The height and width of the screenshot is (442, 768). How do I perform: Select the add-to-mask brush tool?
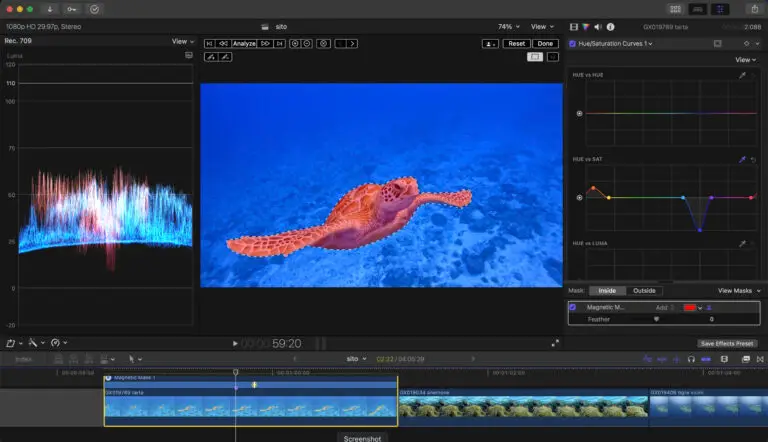211,57
